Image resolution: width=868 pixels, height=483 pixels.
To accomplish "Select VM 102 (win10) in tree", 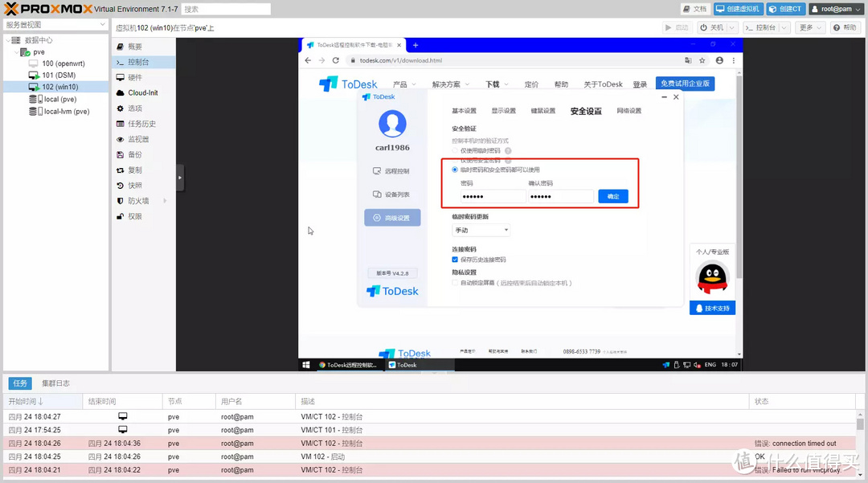I will coord(59,87).
